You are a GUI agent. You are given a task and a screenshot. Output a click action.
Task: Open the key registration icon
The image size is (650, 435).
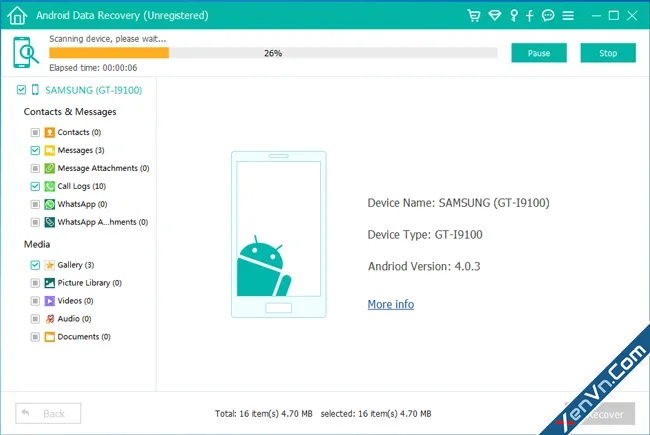(514, 16)
